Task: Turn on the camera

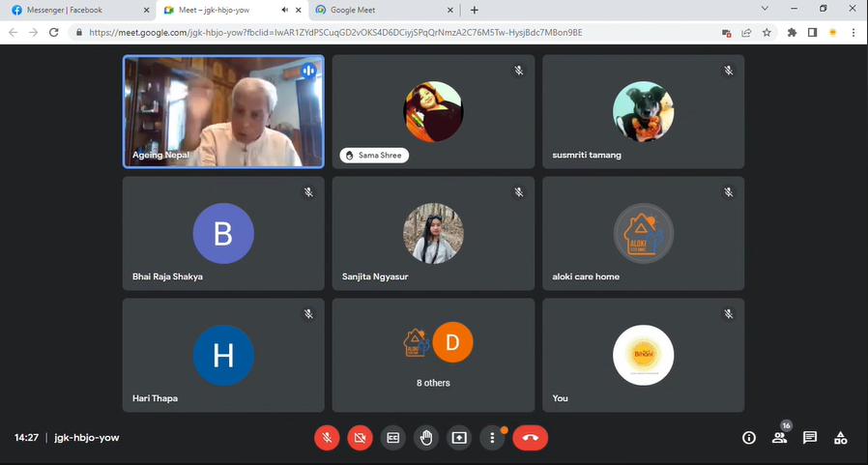Action: [360, 438]
